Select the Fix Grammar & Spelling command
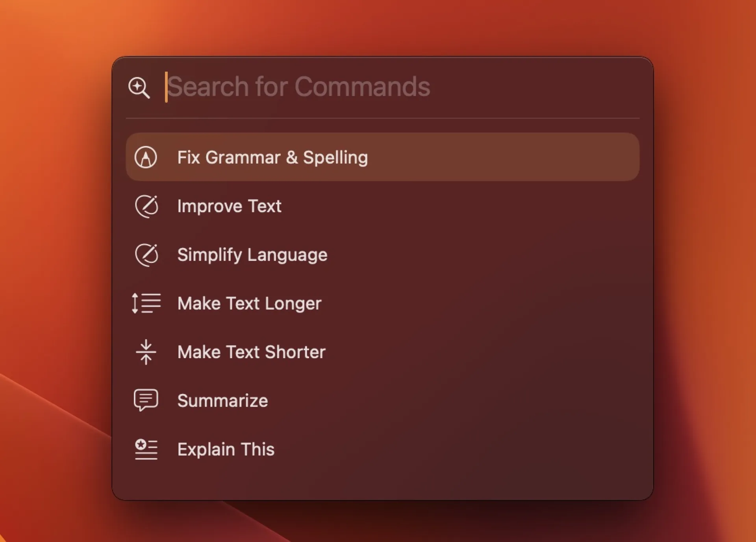 [x=272, y=157]
